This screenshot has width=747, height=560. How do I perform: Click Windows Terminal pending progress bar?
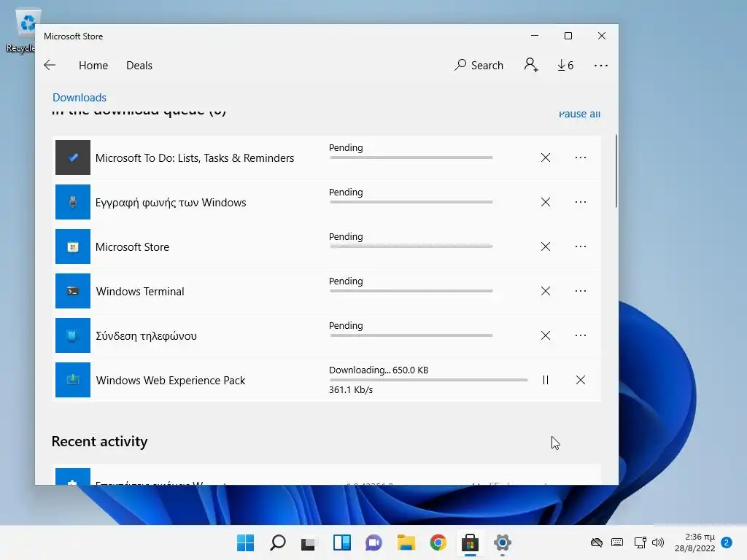(411, 291)
